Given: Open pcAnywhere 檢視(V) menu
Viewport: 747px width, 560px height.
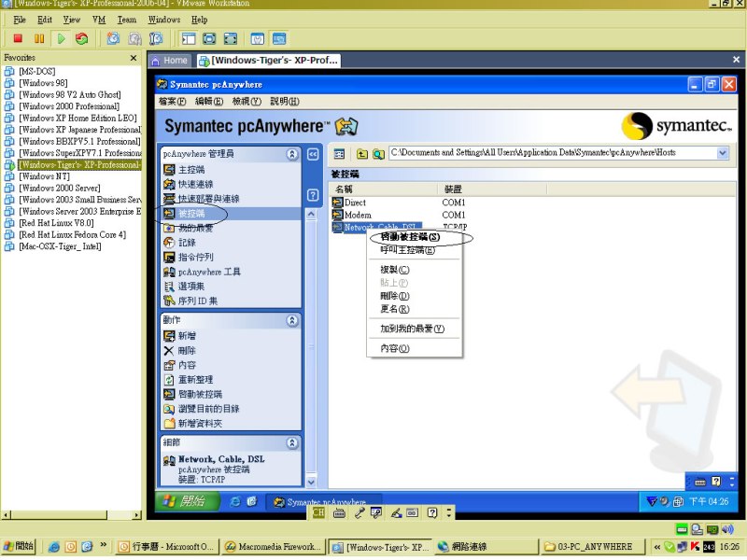Looking at the screenshot, I should tap(247, 102).
